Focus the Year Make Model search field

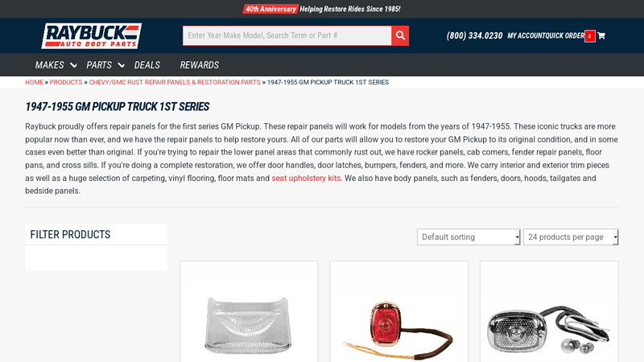(x=287, y=35)
